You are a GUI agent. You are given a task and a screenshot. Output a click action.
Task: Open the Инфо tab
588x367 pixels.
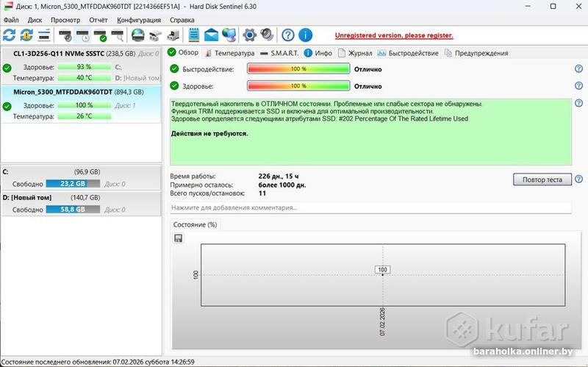[318, 53]
